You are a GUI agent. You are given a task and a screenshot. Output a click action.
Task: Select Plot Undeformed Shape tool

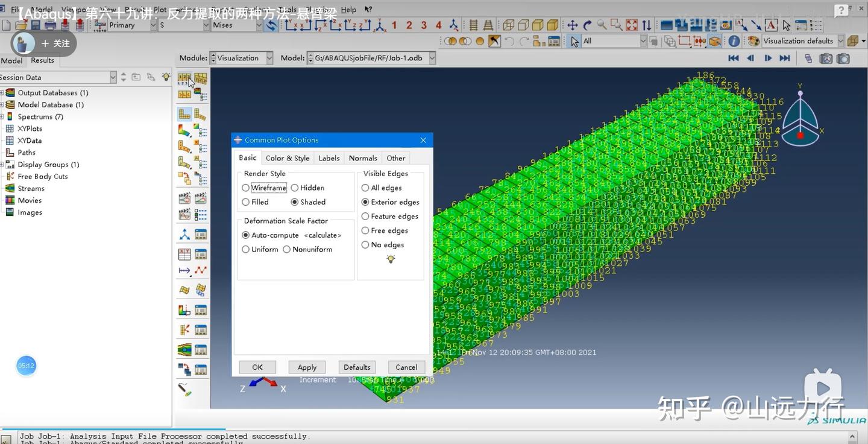pyautogui.click(x=184, y=114)
